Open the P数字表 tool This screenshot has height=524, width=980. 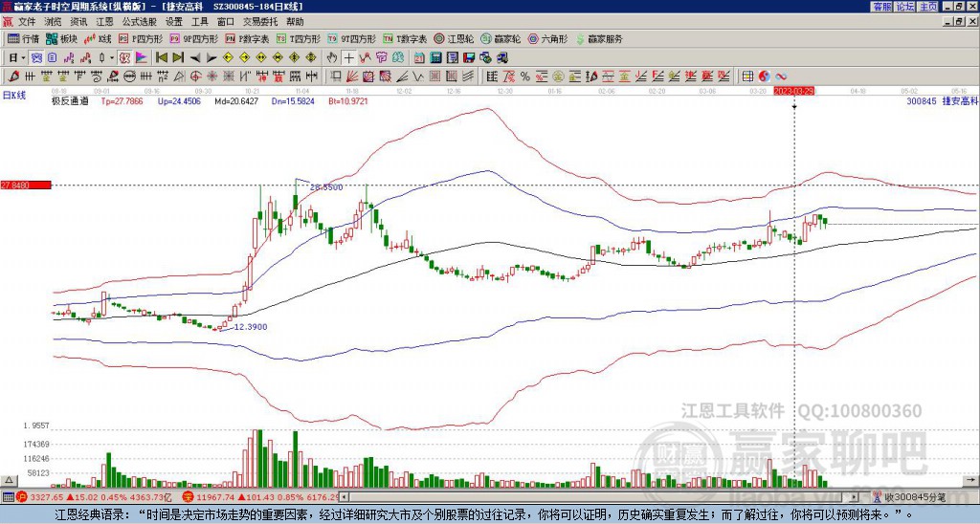tap(247, 38)
